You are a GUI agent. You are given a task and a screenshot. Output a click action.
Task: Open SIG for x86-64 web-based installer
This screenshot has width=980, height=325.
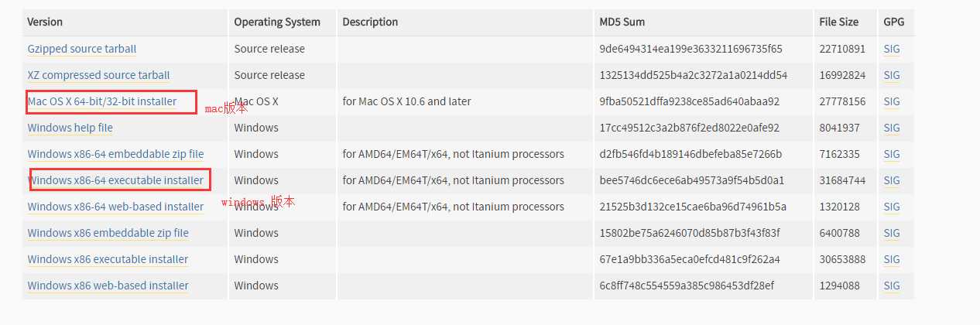pyautogui.click(x=892, y=207)
